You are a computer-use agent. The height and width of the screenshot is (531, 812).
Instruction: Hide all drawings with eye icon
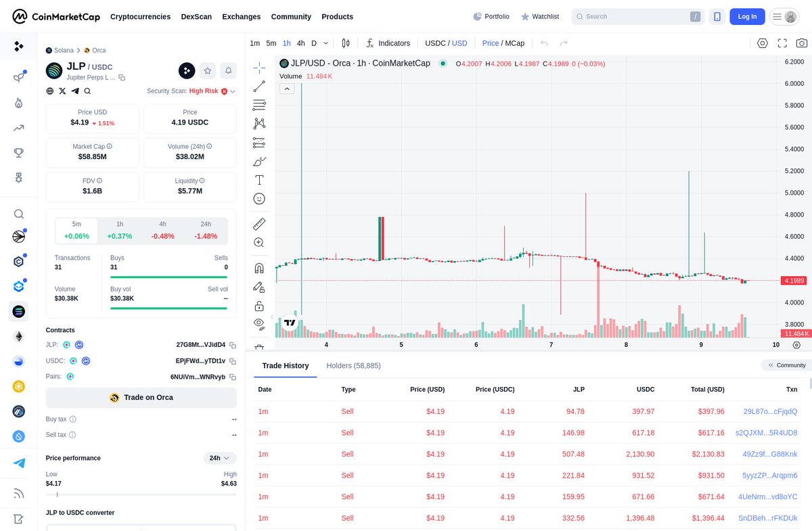pos(259,324)
